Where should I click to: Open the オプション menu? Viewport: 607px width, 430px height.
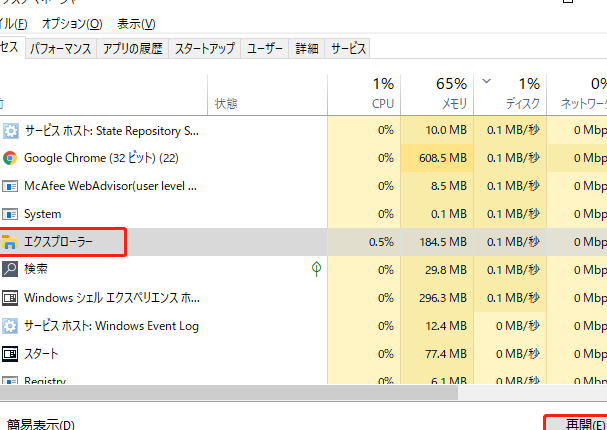coord(70,23)
